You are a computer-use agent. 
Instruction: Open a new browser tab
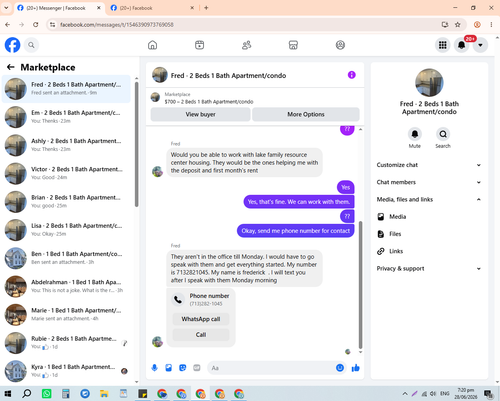point(206,8)
